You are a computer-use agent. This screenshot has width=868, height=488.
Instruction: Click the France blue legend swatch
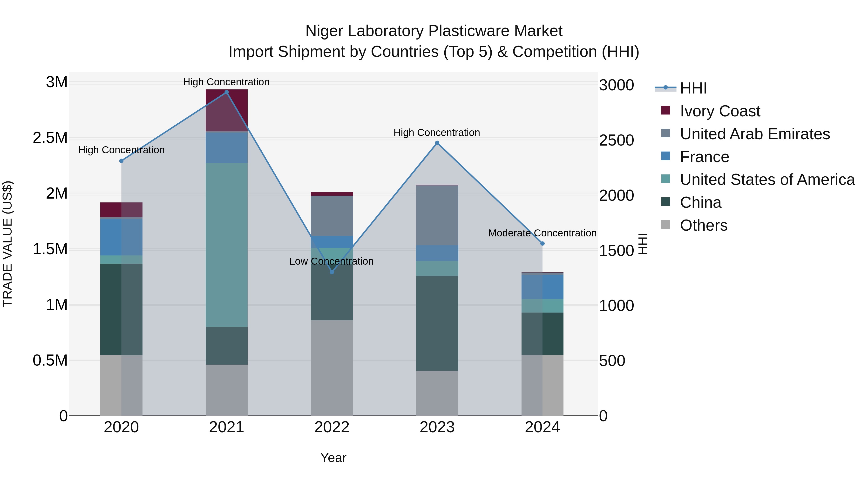665,156
